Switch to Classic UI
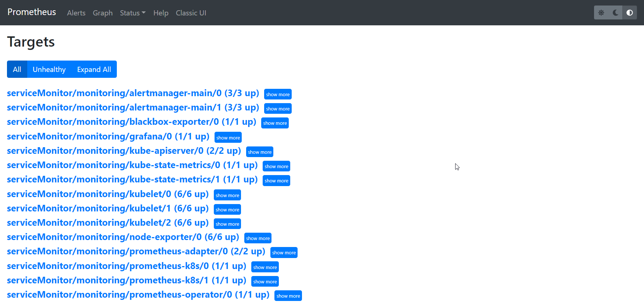Image resolution: width=644 pixels, height=305 pixels. [191, 13]
